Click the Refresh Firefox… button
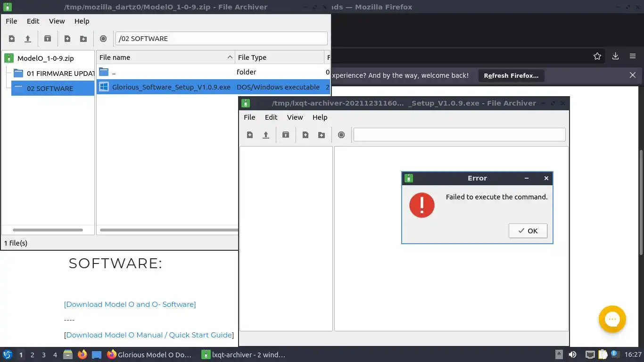 (x=511, y=75)
